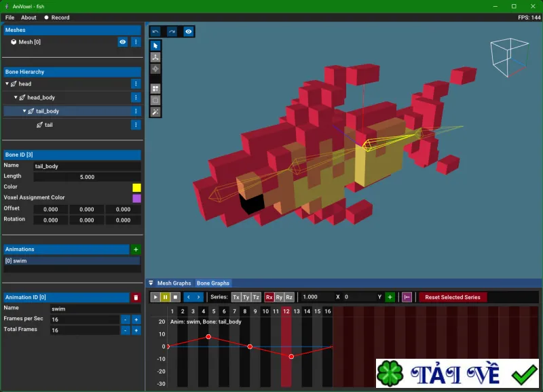
Task: Collapse the graphs panel triangle
Action: (x=151, y=283)
